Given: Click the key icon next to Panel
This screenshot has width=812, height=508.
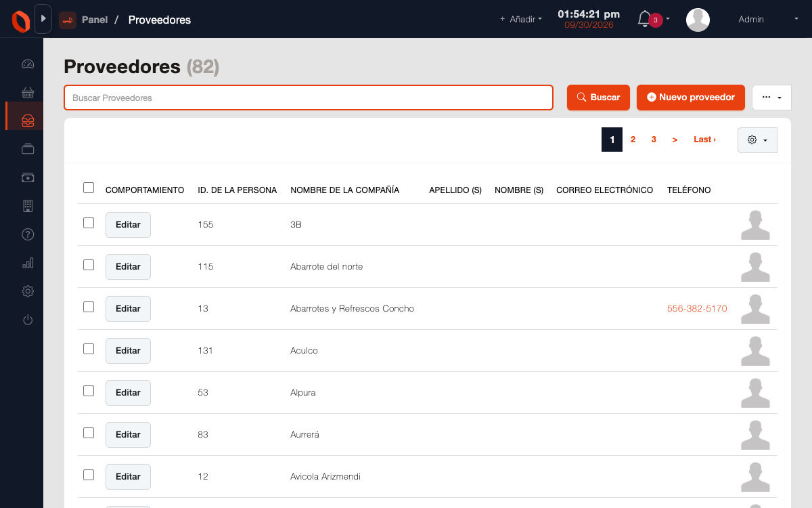Looking at the screenshot, I should [x=67, y=20].
